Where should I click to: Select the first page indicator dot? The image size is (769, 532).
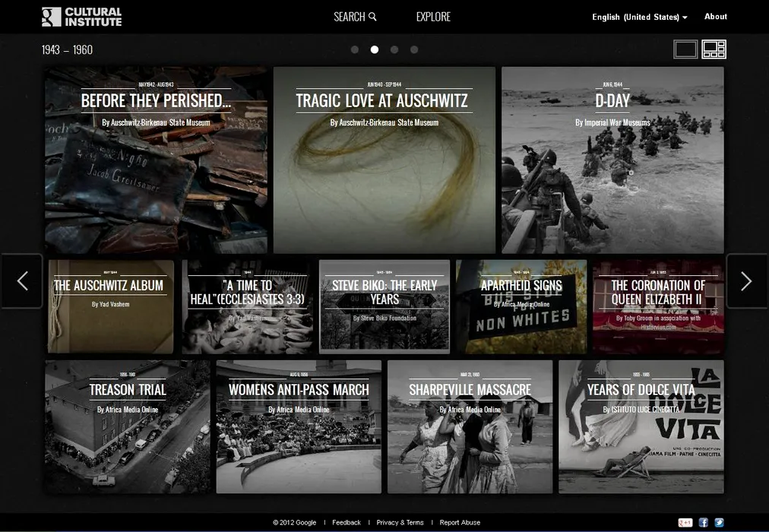coord(355,50)
